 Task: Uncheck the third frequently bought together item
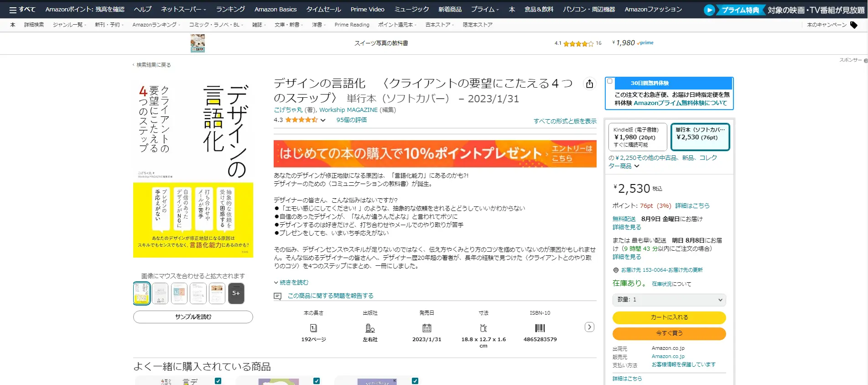[x=415, y=381]
